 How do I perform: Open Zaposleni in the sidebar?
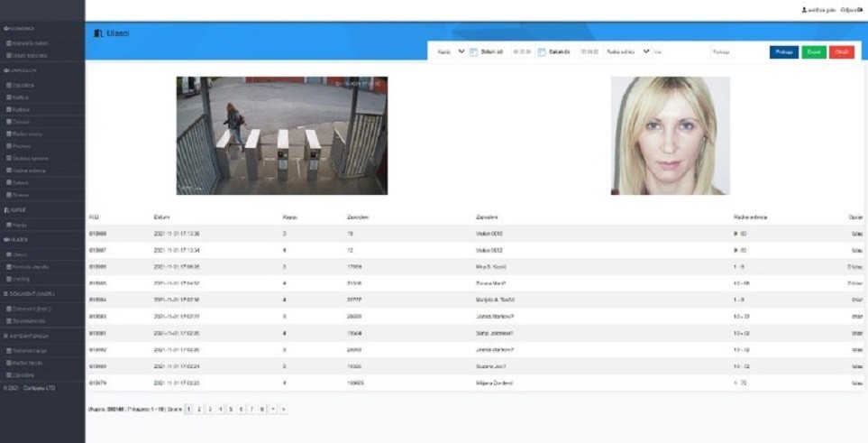coord(21,86)
